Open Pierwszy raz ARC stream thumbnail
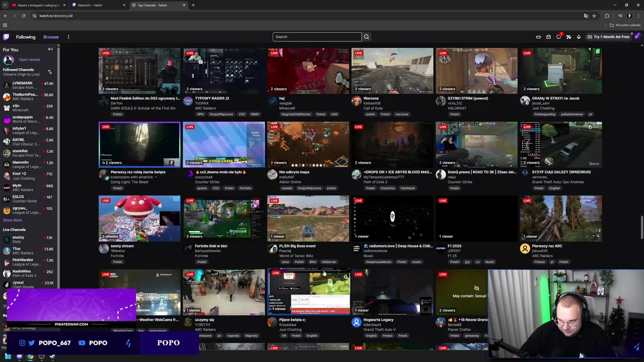The height and width of the screenshot is (362, 644). tap(561, 219)
